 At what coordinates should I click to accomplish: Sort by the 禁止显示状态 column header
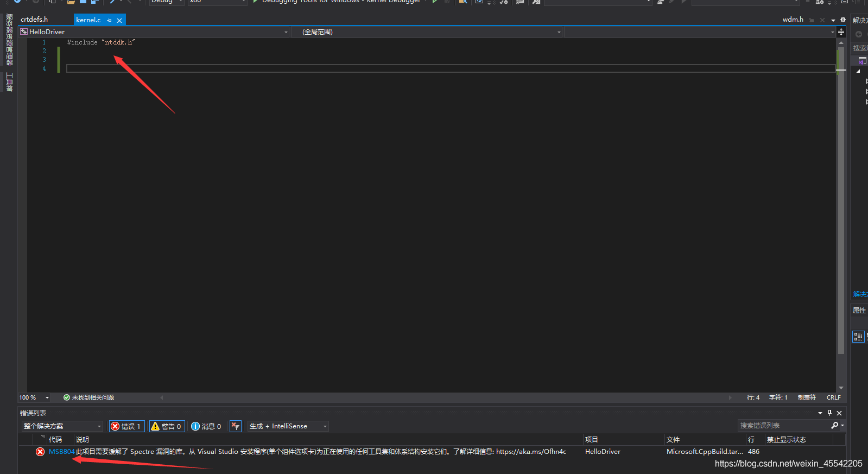[787, 440]
